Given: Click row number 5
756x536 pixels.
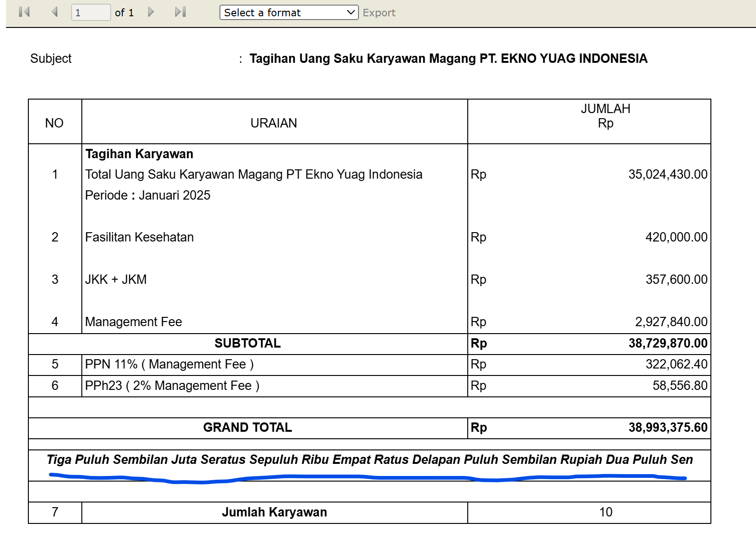Looking at the screenshot, I should [x=55, y=364].
